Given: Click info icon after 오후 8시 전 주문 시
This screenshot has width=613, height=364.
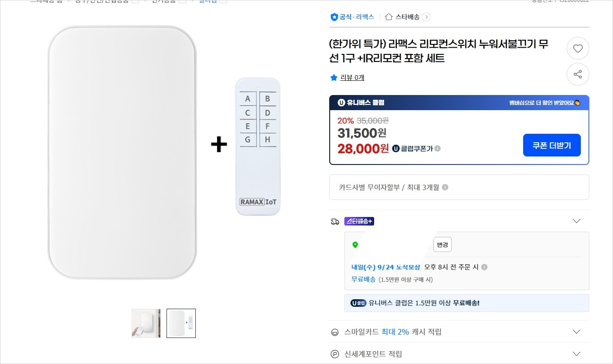Looking at the screenshot, I should [484, 267].
